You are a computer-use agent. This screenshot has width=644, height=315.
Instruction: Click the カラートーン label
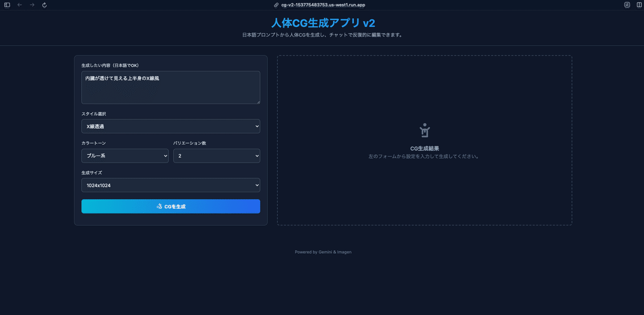coord(94,143)
